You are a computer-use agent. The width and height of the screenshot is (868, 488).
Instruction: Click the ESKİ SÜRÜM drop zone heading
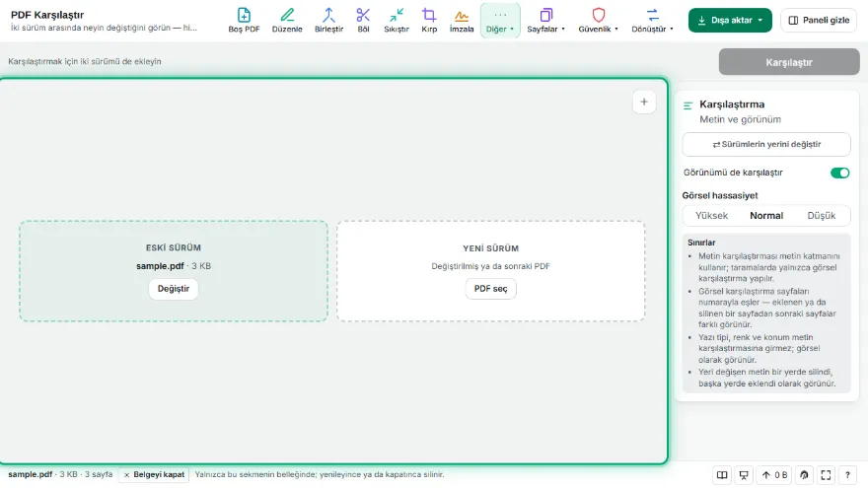[x=174, y=247]
